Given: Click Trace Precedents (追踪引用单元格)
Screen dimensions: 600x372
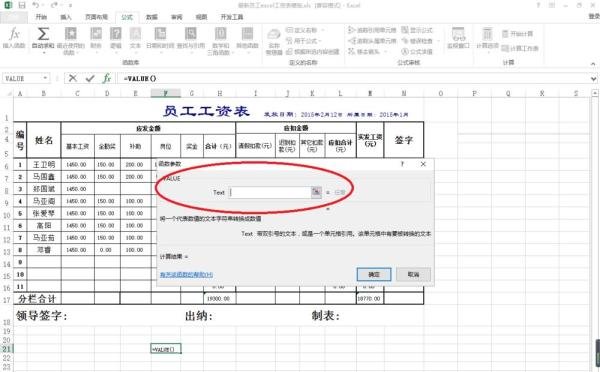Looking at the screenshot, I should click(372, 30).
